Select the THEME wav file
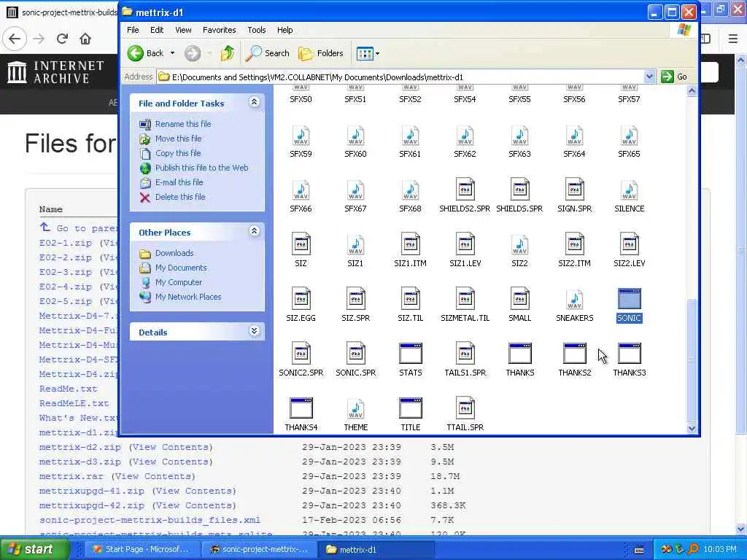This screenshot has height=560, width=747. pos(355,415)
